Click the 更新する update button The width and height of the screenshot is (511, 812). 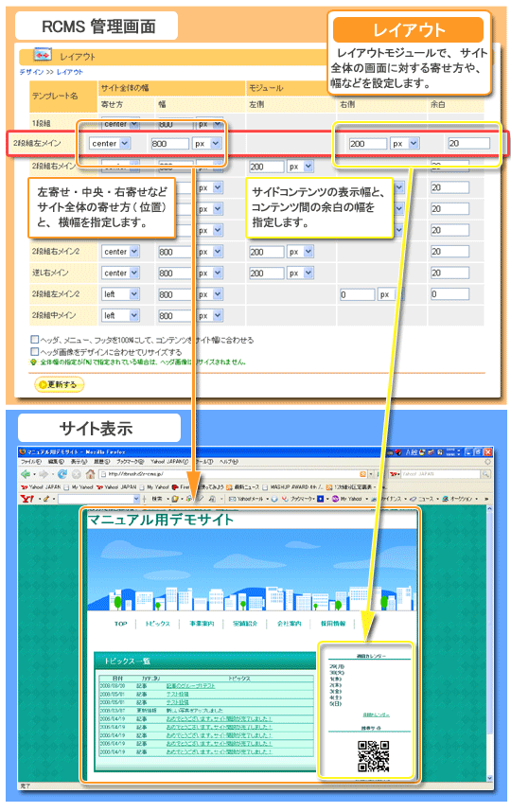pyautogui.click(x=59, y=384)
